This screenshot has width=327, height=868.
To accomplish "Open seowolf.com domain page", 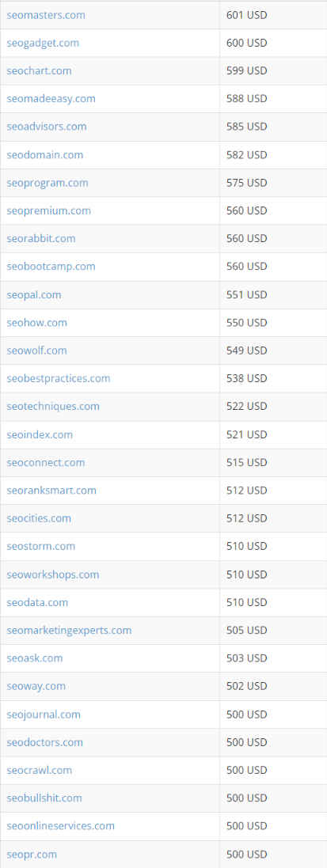I will 36,351.
